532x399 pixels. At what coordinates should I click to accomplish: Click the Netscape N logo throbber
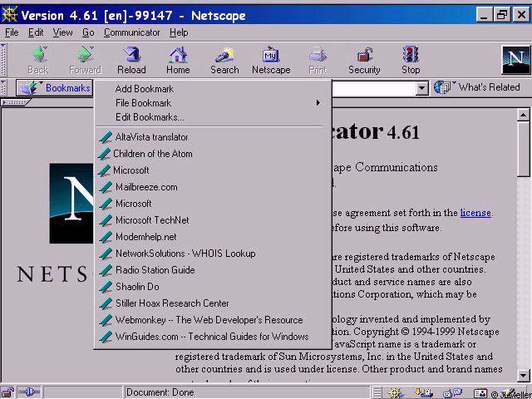(515, 60)
